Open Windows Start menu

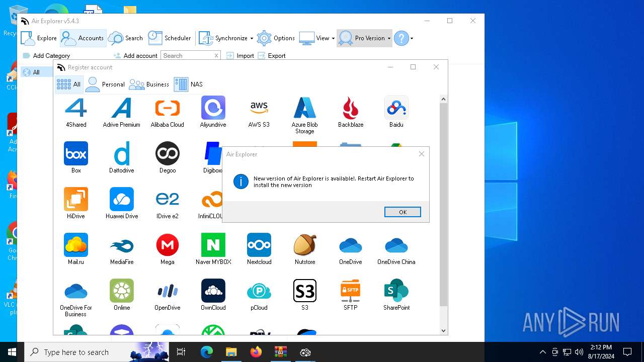coord(12,352)
